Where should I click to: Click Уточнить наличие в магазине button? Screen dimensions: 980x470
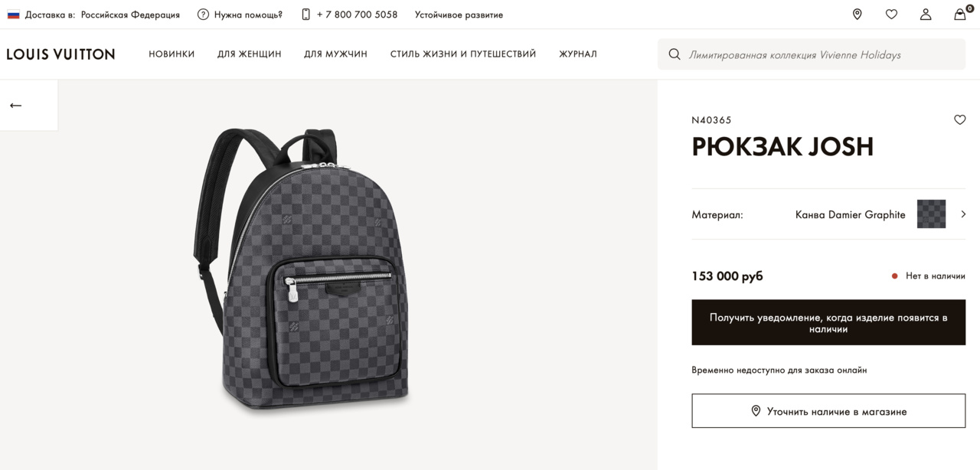[x=828, y=411]
